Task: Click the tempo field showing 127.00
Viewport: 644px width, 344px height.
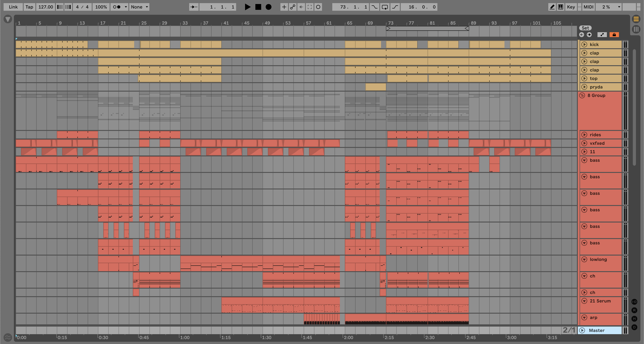Action: click(45, 7)
